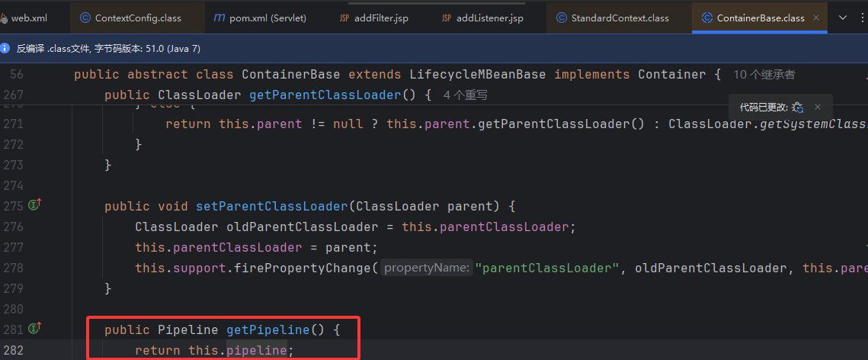This screenshot has width=868, height=360.
Task: Click the info icon in decompiled banner
Action: [5, 48]
